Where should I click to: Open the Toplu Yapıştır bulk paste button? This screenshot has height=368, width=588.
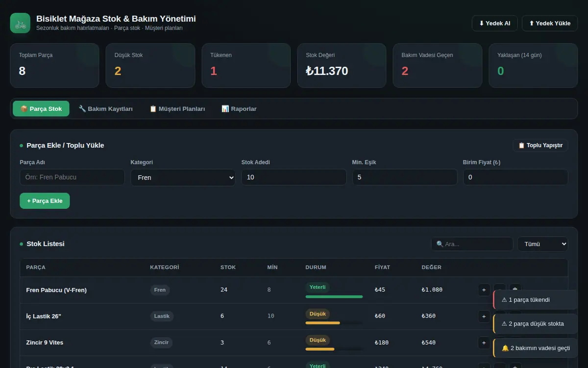click(x=540, y=145)
